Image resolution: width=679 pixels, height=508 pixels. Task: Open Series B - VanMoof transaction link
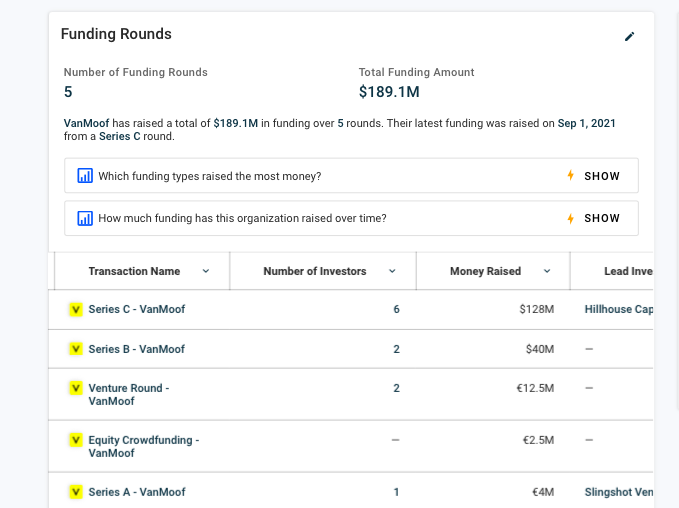136,349
